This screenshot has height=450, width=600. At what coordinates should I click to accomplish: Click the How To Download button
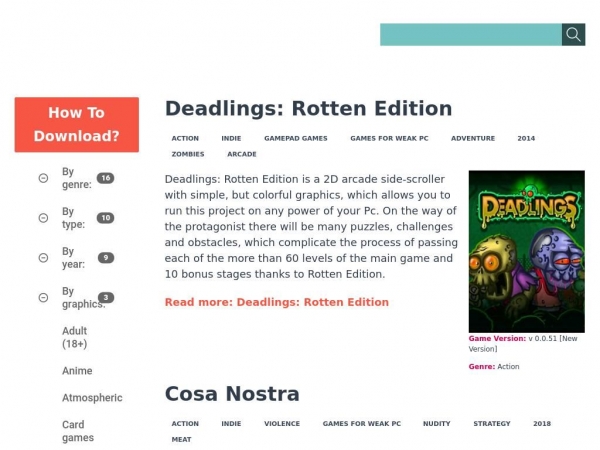pyautogui.click(x=77, y=124)
